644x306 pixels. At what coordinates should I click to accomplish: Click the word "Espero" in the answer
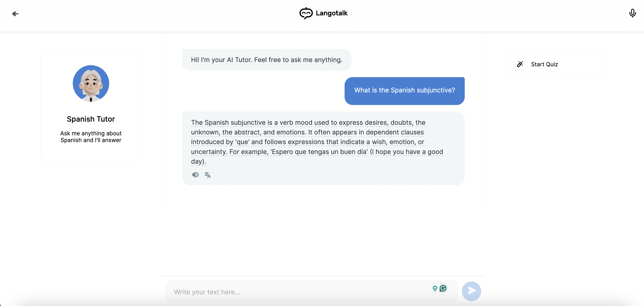point(282,152)
